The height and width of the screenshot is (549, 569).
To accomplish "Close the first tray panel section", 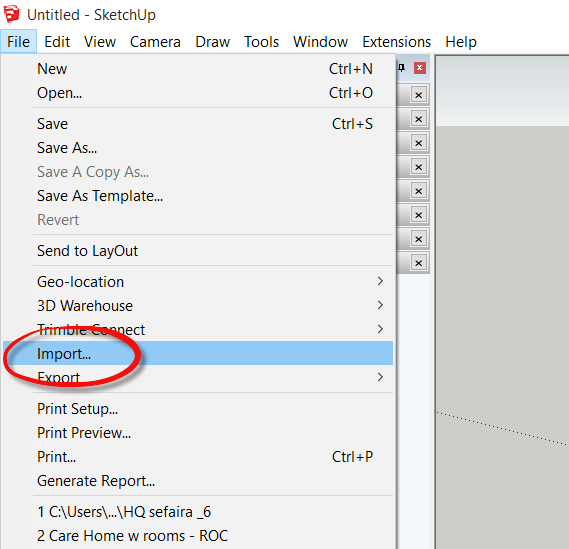I will pyautogui.click(x=418, y=95).
